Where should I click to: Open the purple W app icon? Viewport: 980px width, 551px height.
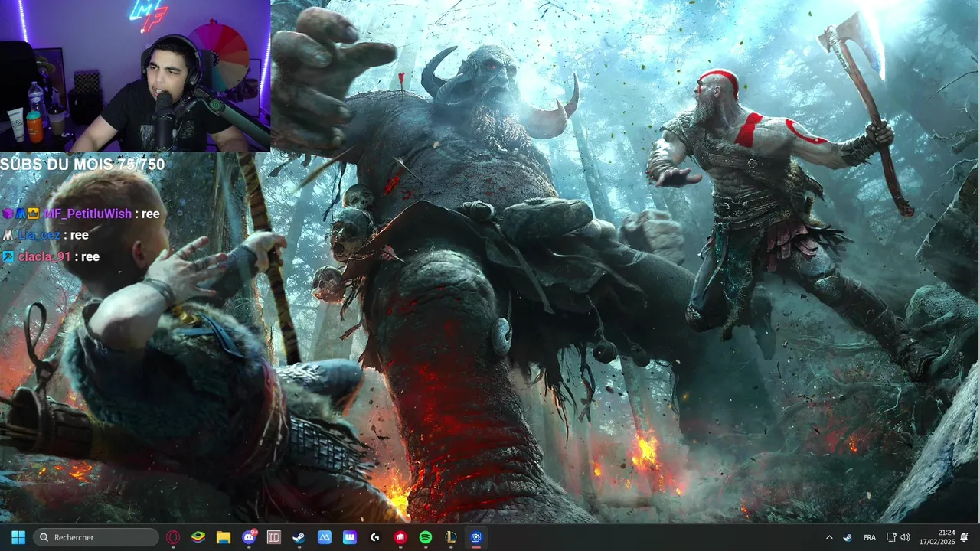click(350, 537)
